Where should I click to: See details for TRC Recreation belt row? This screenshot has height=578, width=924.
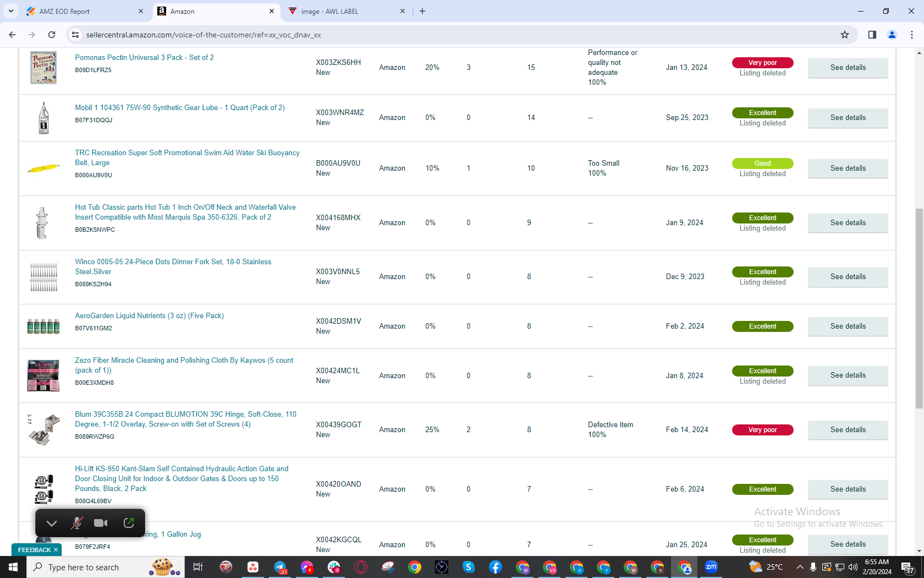pos(848,168)
